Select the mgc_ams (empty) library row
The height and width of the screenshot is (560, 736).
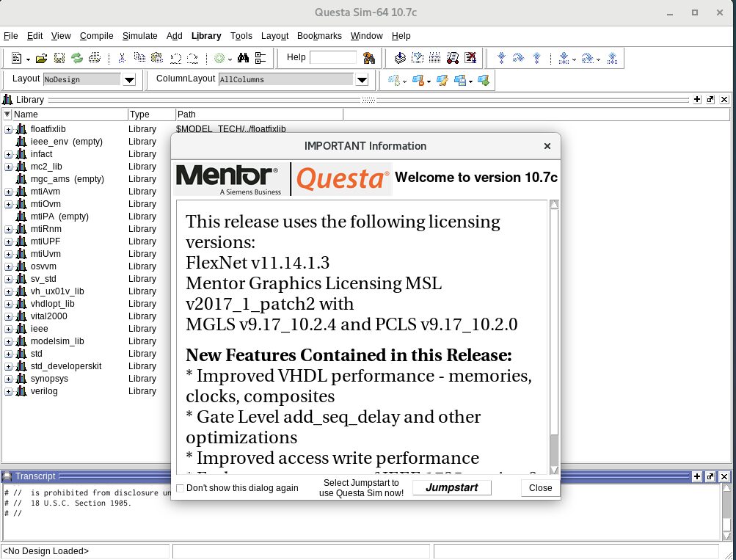(67, 179)
